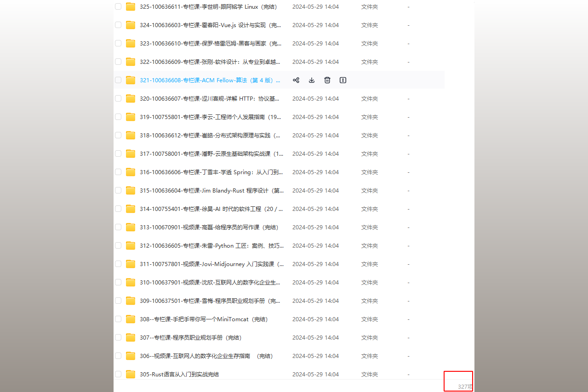Check the 316 学透 Spring row box

coord(118,172)
